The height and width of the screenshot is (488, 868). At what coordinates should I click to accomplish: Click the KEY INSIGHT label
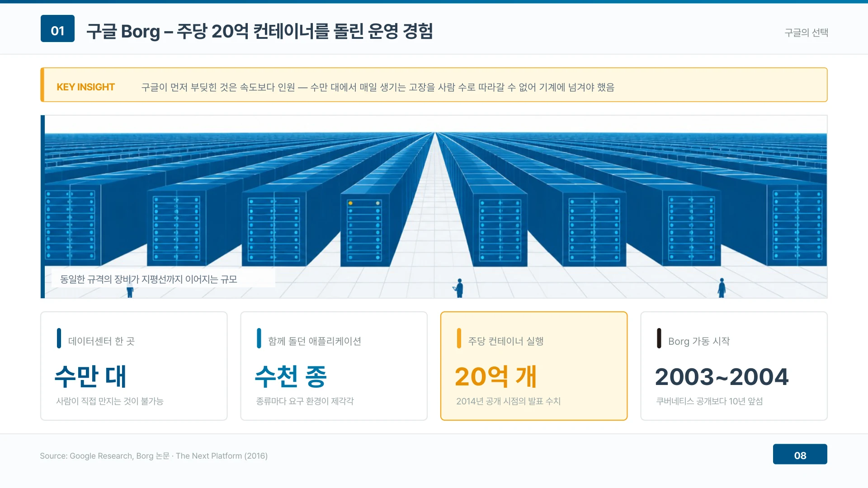point(85,87)
